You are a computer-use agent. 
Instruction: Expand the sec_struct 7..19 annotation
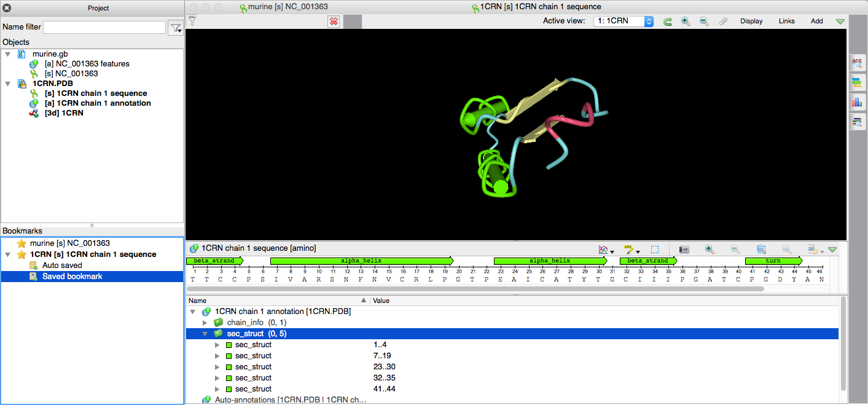(217, 356)
